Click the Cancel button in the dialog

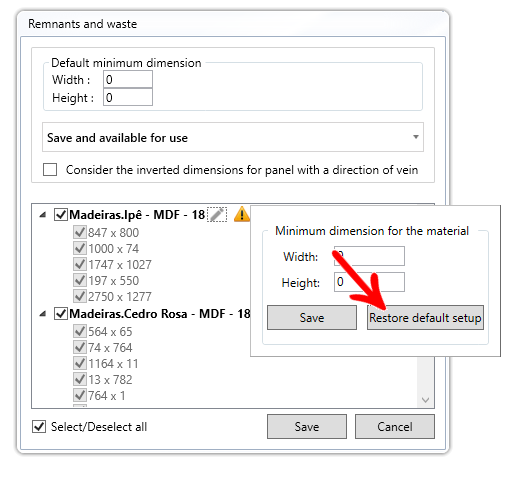coord(395,426)
